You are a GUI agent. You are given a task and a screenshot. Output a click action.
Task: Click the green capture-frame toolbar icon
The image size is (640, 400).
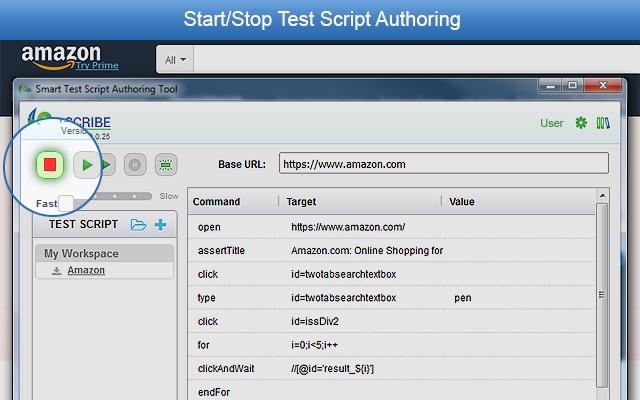166,165
